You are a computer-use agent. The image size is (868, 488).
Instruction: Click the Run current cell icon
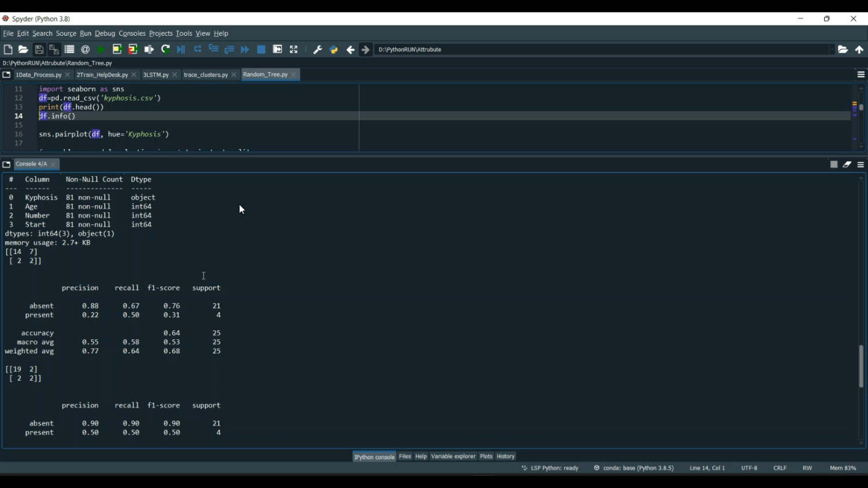tap(117, 50)
